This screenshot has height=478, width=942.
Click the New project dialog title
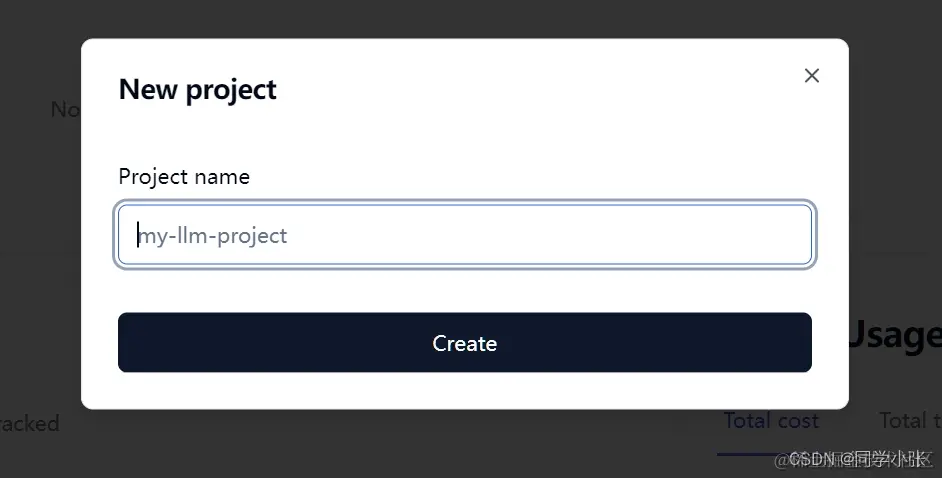click(197, 90)
